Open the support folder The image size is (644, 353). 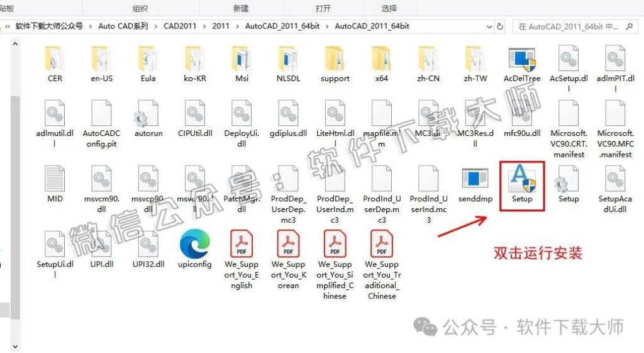[335, 64]
